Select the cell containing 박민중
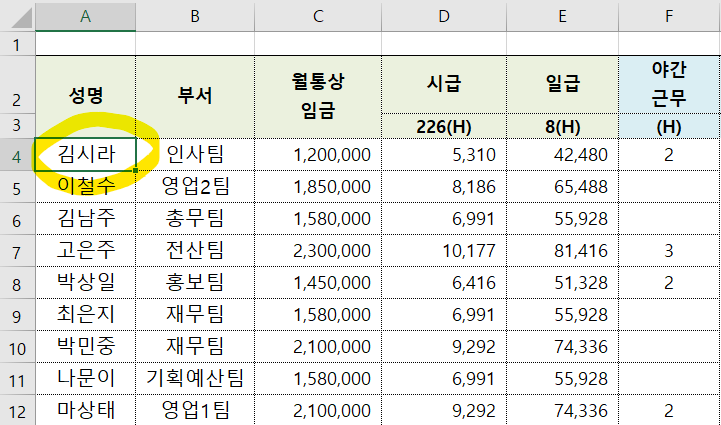This screenshot has height=425, width=721. [x=86, y=346]
